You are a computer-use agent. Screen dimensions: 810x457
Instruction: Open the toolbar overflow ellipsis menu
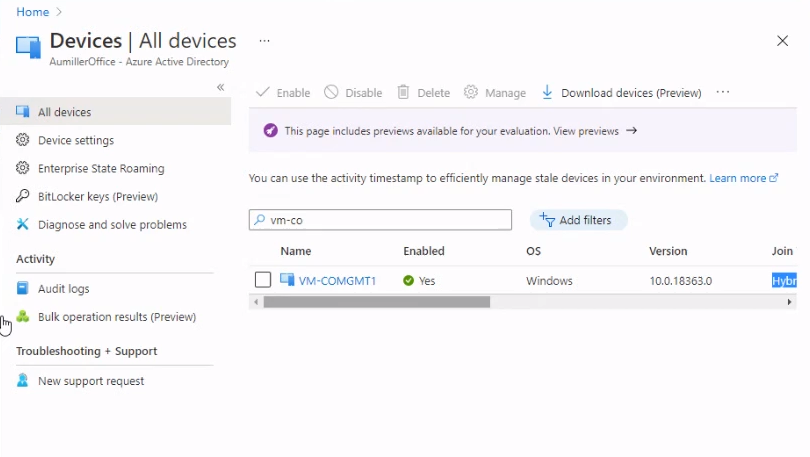coord(723,92)
